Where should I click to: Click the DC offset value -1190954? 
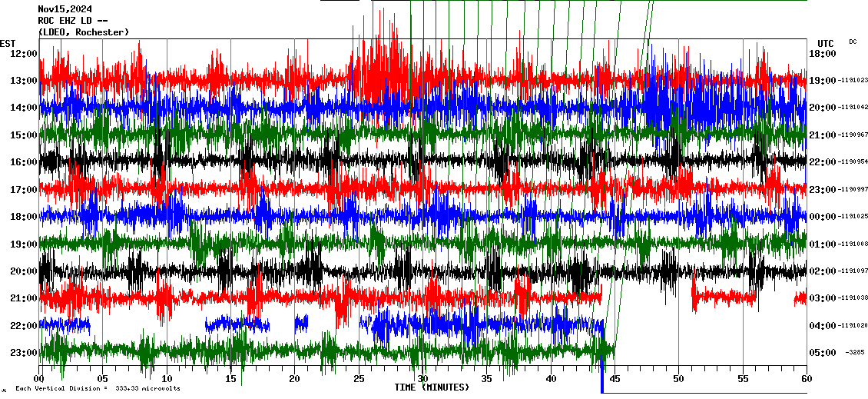(x=853, y=162)
